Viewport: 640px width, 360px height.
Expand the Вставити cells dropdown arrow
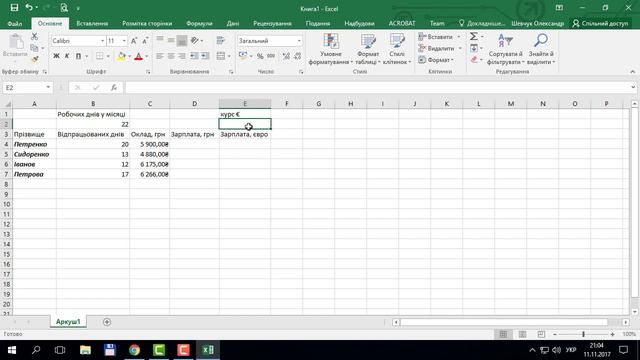459,37
